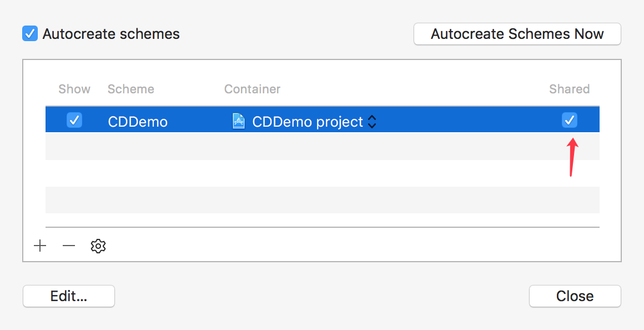Viewport: 644px width, 330px height.
Task: Click the second empty row in the scheme list
Action: pyautogui.click(x=322, y=173)
